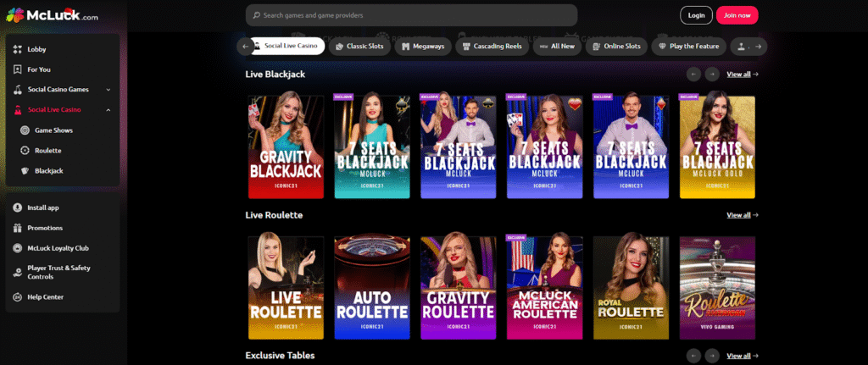
Task: Focus the search games input field
Action: [x=411, y=15]
